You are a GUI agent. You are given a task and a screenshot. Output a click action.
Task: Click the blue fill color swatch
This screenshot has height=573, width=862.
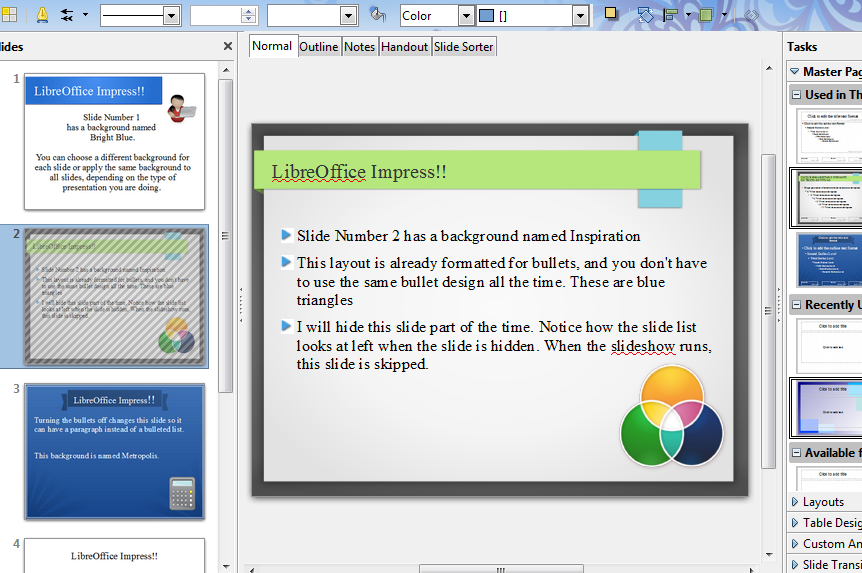pos(487,16)
